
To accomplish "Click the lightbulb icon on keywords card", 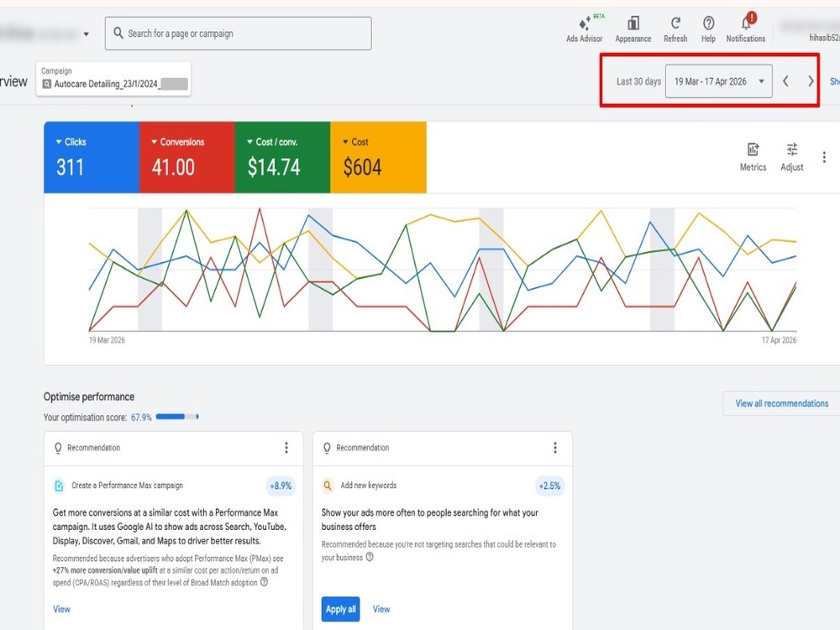I will click(x=327, y=448).
